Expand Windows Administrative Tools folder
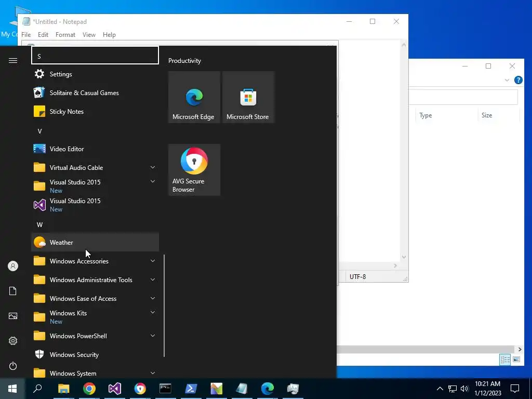Viewport: 532px width, 399px height. pyautogui.click(x=153, y=280)
